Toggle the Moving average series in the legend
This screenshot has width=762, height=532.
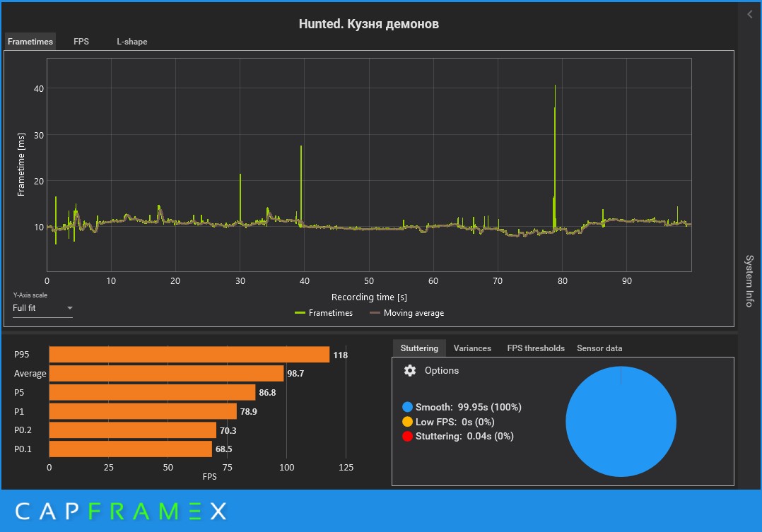tap(406, 313)
